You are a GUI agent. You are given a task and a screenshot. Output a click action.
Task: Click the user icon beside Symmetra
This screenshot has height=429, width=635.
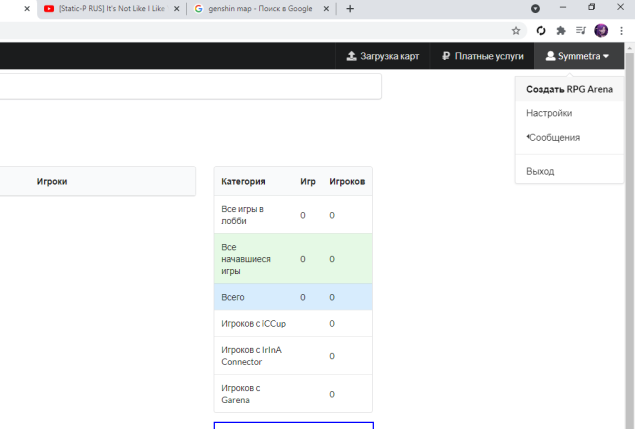550,56
